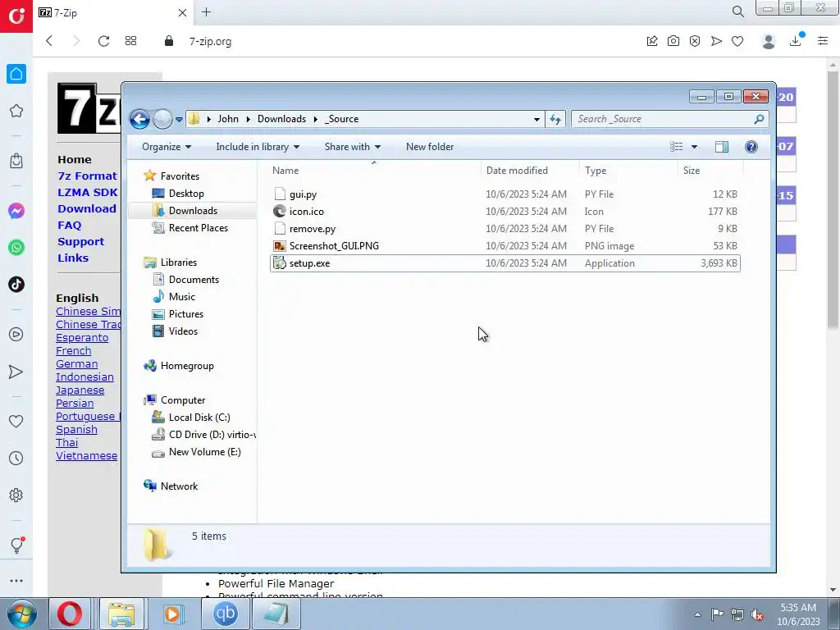Select Local Disk (C:) in navigation pane

click(199, 418)
